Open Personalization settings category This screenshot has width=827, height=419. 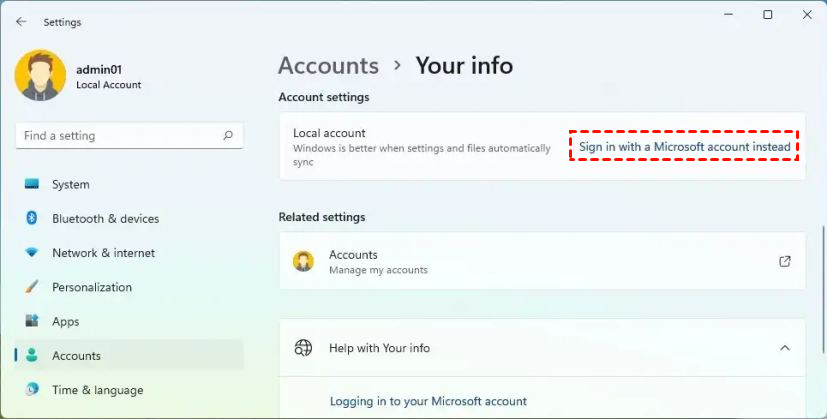91,287
